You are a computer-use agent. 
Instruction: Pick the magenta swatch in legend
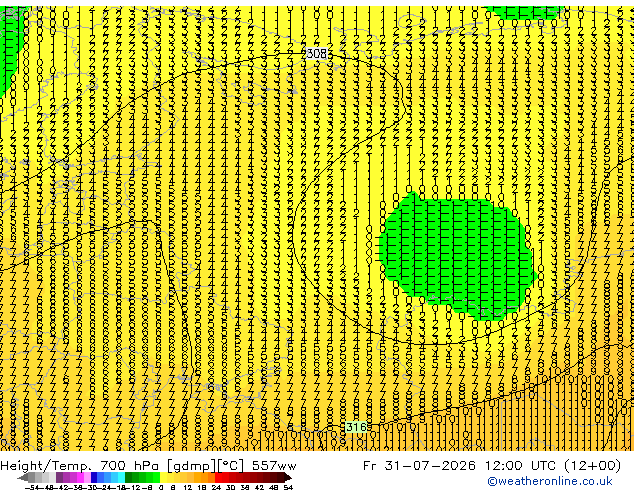coord(80,477)
